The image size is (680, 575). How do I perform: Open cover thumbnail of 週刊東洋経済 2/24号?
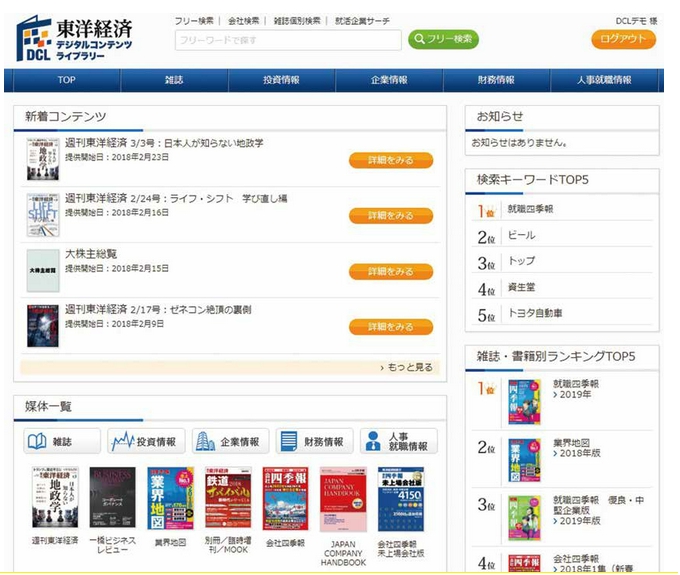click(42, 215)
